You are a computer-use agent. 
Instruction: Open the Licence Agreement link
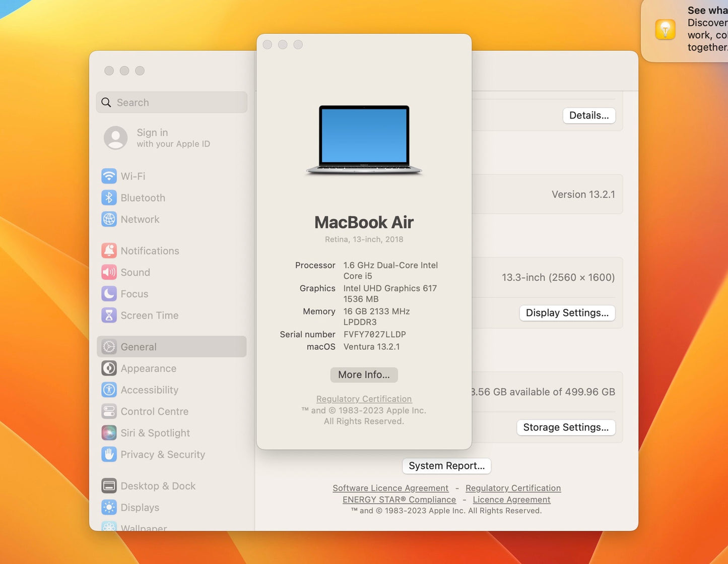click(512, 499)
